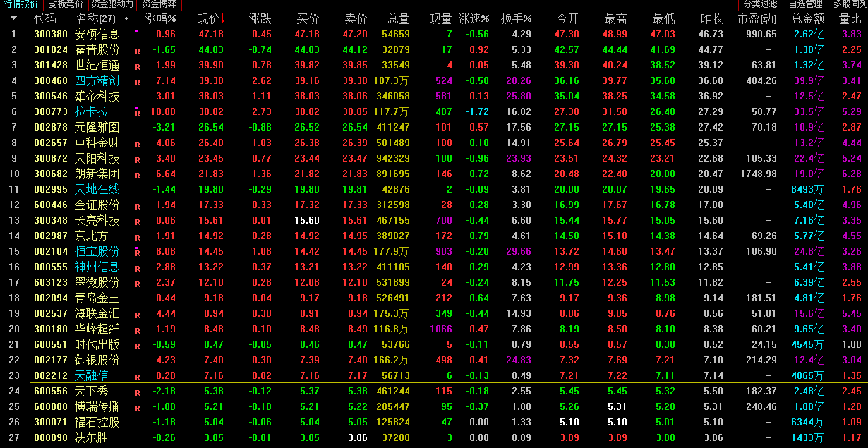The image size is (868, 448).
Task: Select the stock 天地在线
Action: coord(97,189)
